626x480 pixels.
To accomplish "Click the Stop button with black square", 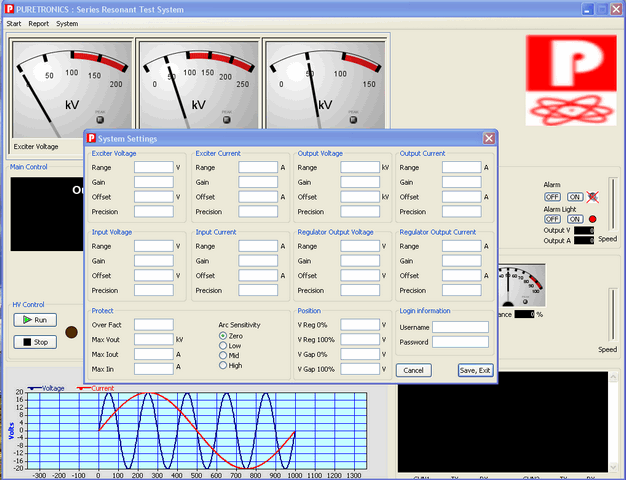I will point(35,342).
